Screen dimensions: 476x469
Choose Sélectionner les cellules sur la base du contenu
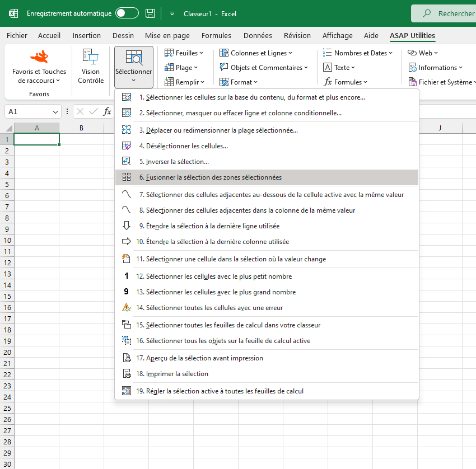[x=267, y=97]
